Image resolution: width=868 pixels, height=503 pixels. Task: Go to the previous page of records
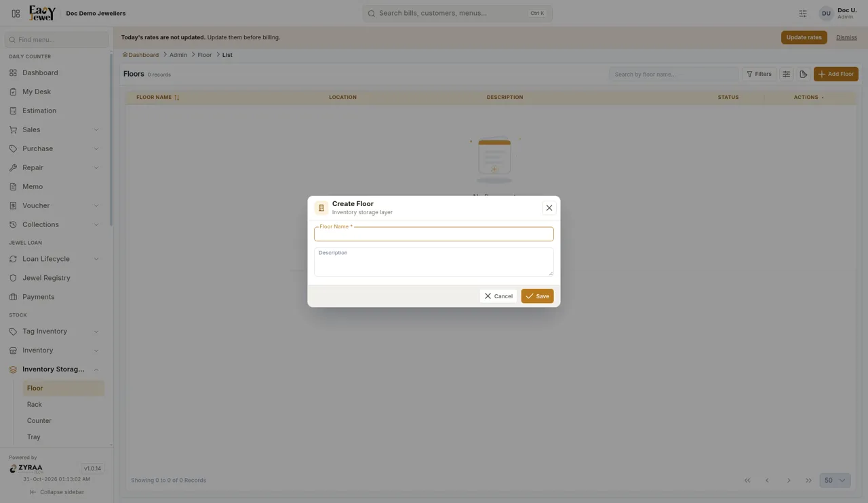pyautogui.click(x=768, y=480)
